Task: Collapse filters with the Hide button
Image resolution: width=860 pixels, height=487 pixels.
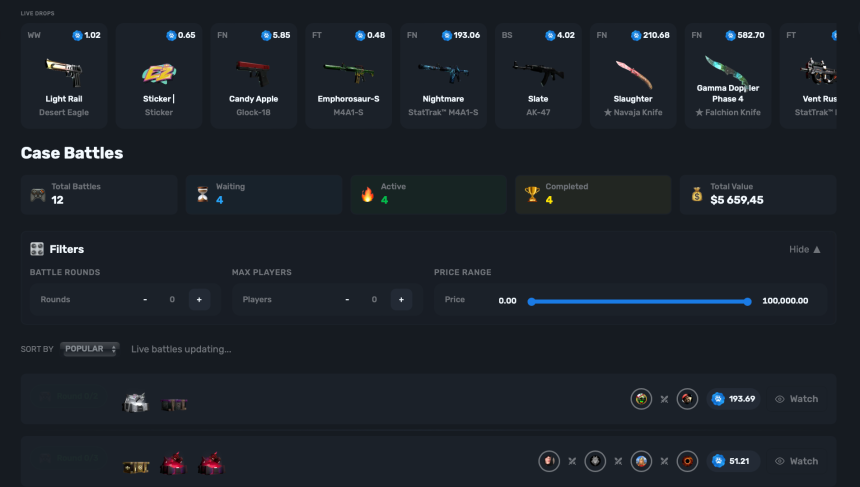Action: [x=805, y=250]
